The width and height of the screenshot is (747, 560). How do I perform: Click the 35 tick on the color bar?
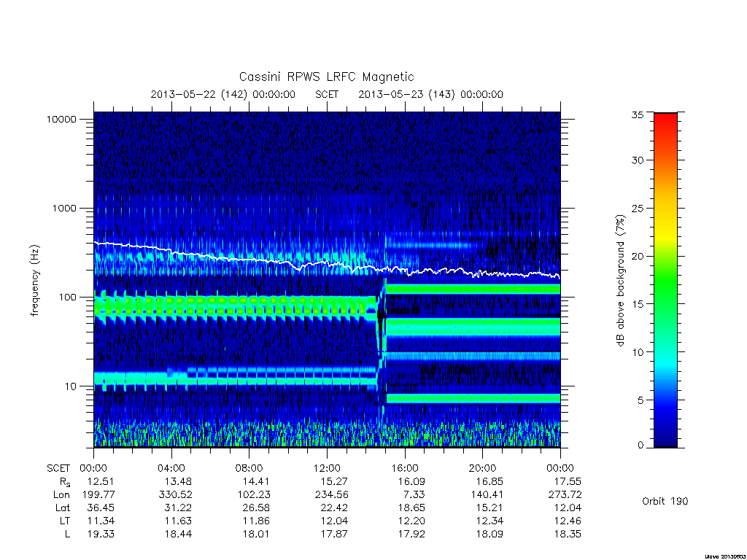[x=638, y=114]
